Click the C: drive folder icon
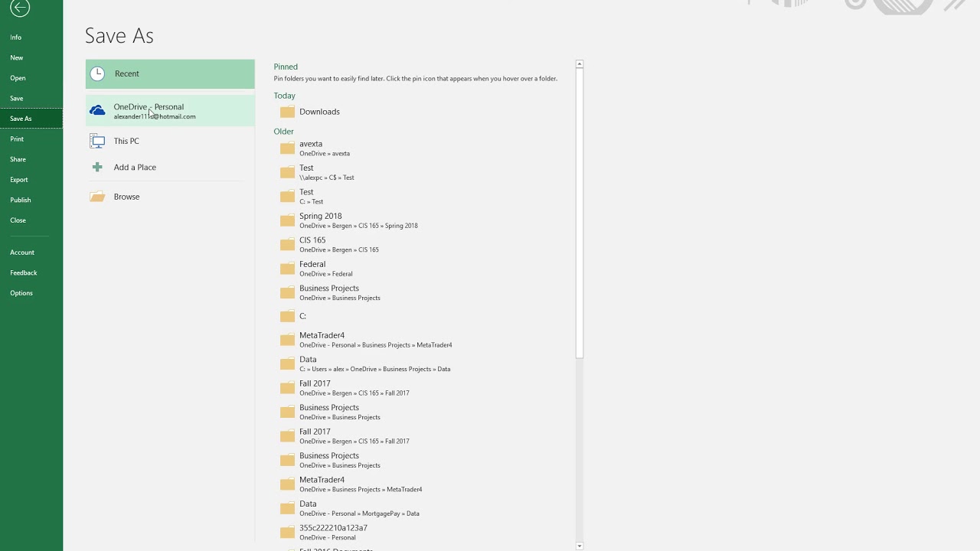Image resolution: width=980 pixels, height=551 pixels. 287,316
